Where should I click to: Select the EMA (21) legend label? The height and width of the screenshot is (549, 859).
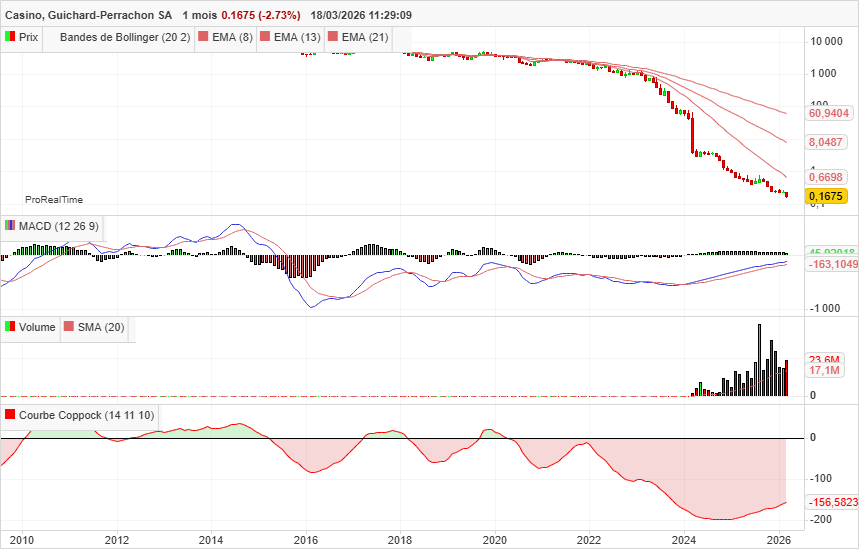tap(365, 37)
